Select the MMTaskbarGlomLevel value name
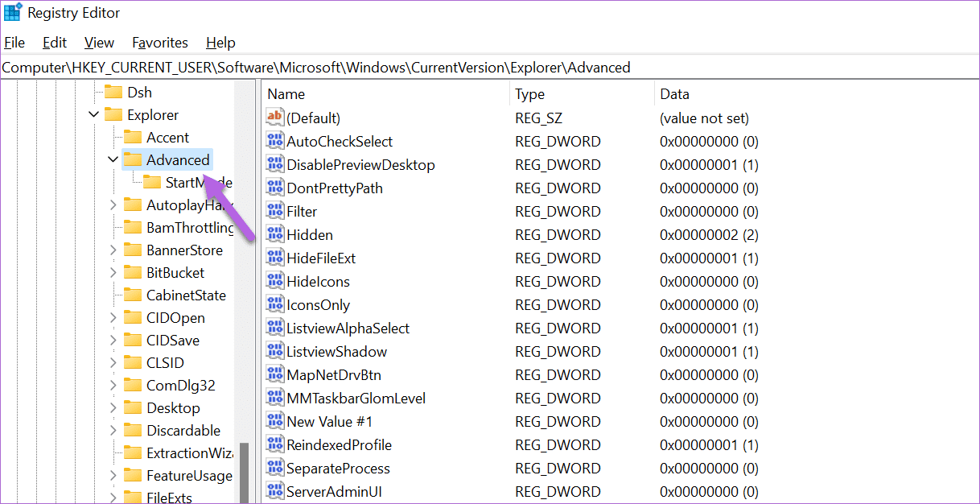 click(x=356, y=399)
